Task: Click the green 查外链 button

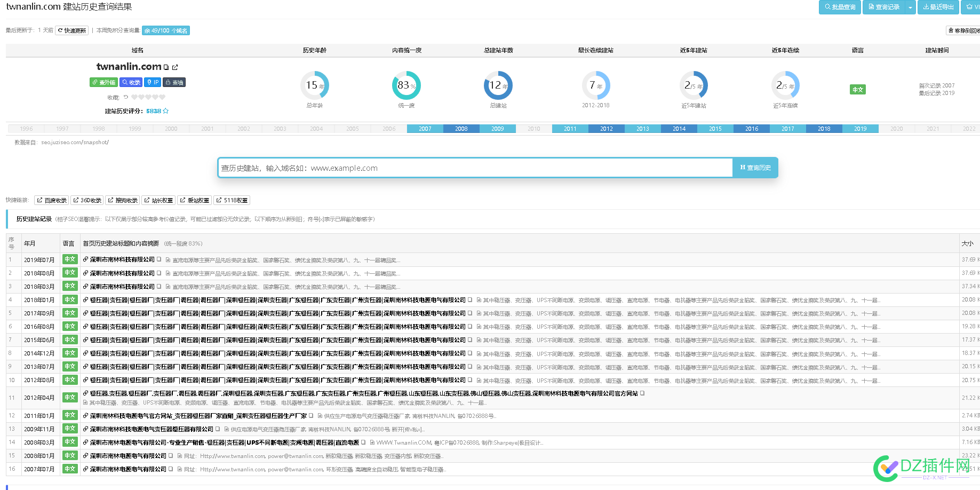Action: point(103,82)
